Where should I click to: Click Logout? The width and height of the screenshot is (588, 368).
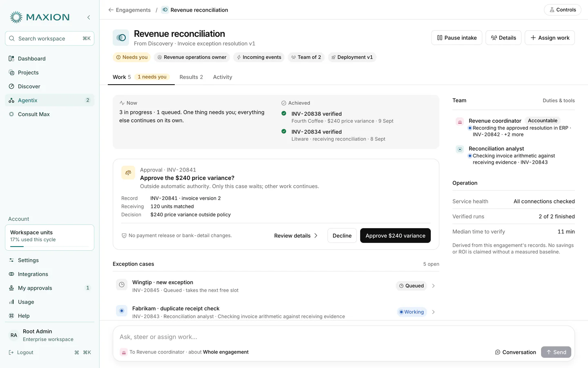(21, 352)
